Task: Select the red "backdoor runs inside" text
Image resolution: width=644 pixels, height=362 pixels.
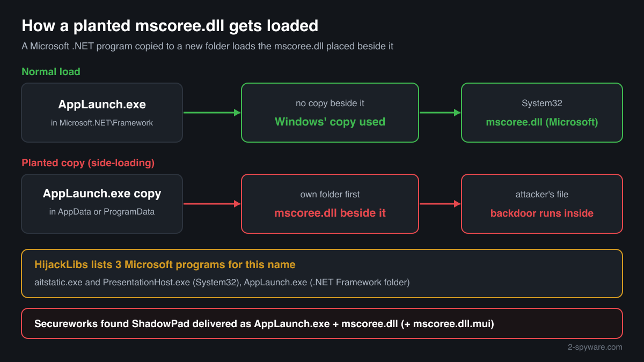Action: coord(542,213)
